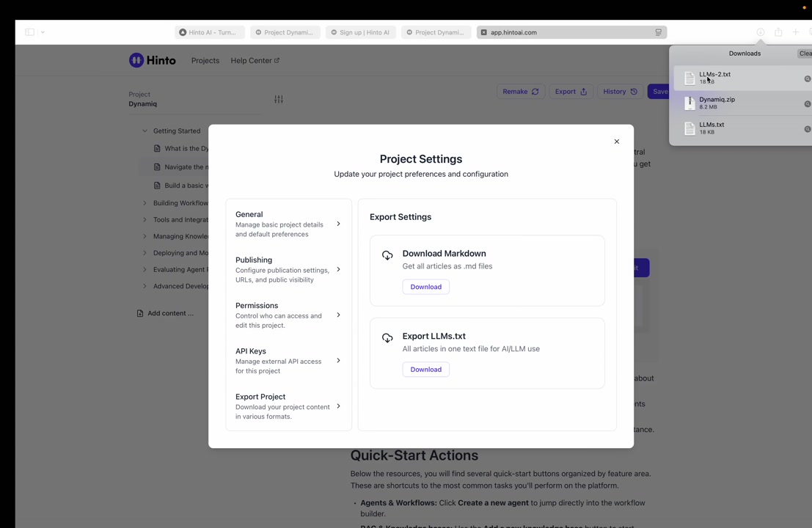Select Publishing in settings menu
This screenshot has height=528, width=812.
(288, 269)
